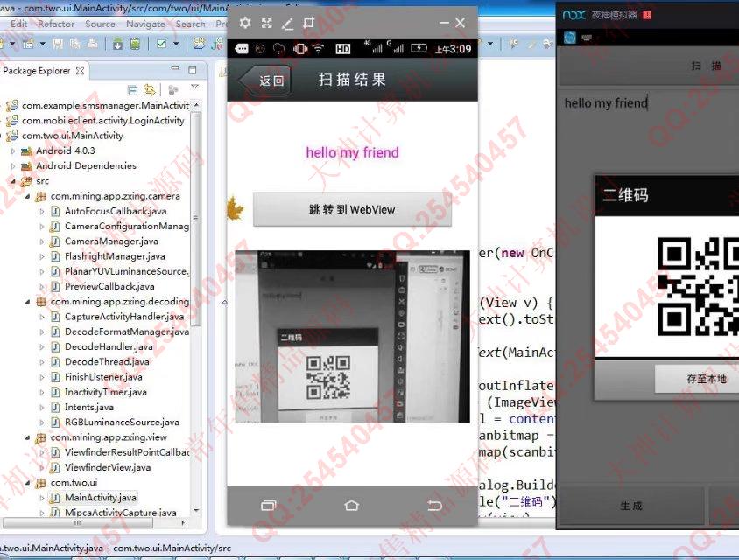Click the crop screenshot icon in mirror window
This screenshot has height=560, width=739.
click(309, 23)
